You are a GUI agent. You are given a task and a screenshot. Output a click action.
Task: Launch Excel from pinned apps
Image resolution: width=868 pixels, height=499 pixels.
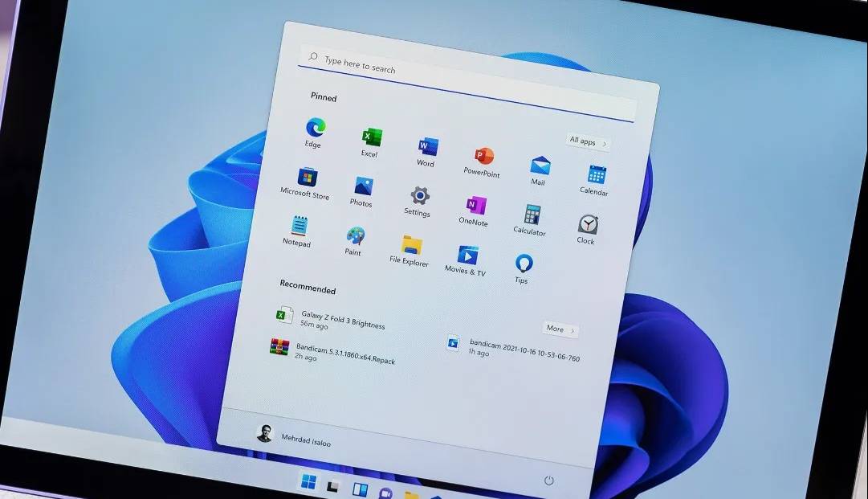point(371,137)
